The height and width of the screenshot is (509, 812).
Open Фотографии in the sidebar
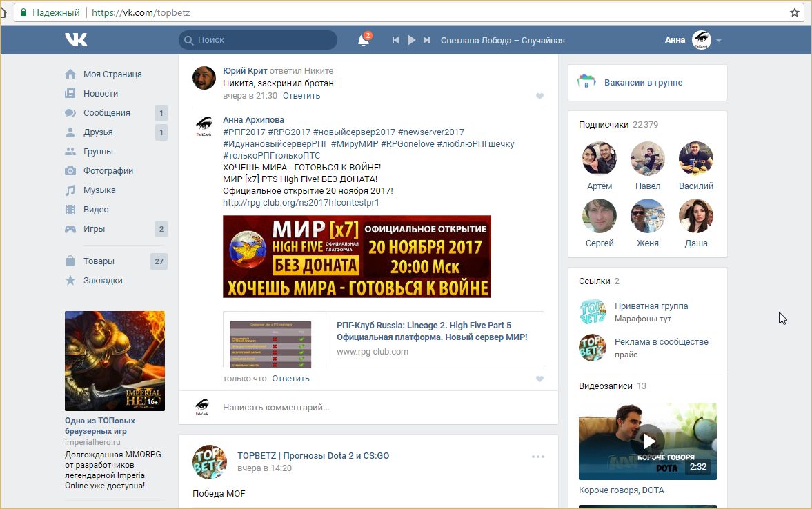tap(108, 171)
